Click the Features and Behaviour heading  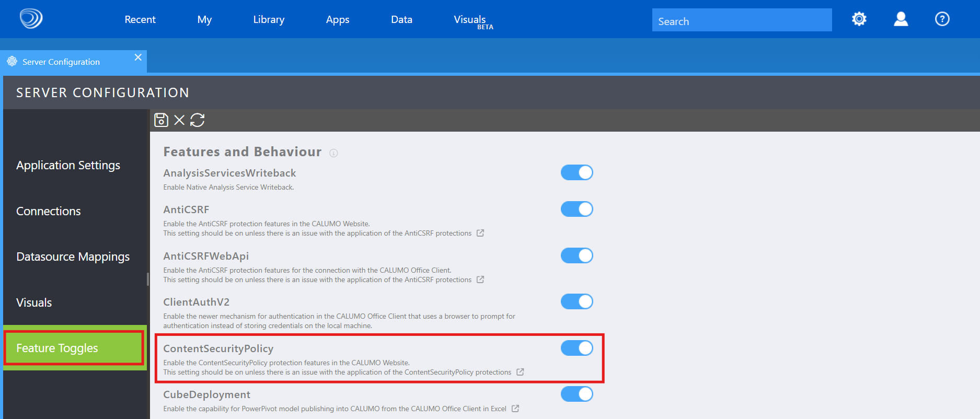coord(243,152)
